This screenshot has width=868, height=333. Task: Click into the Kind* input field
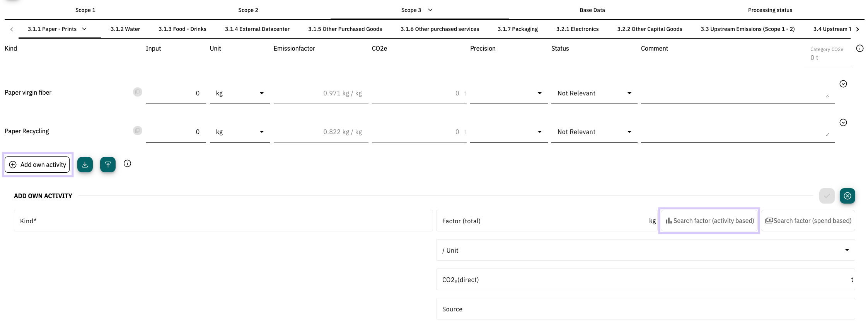click(223, 221)
